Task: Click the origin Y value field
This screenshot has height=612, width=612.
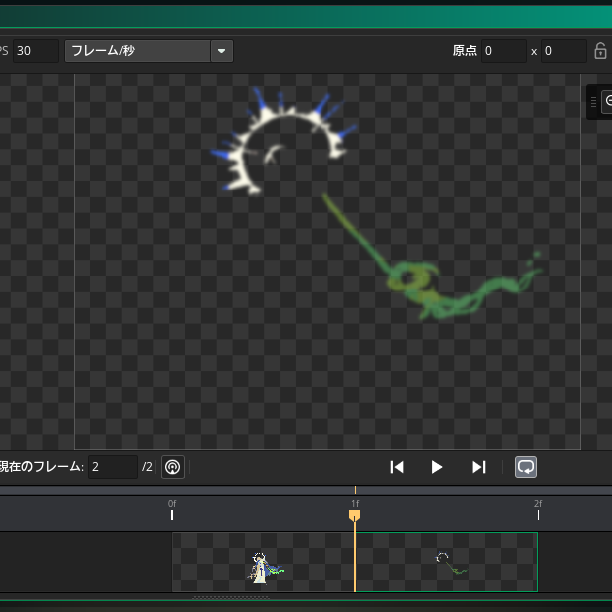Action: 563,51
